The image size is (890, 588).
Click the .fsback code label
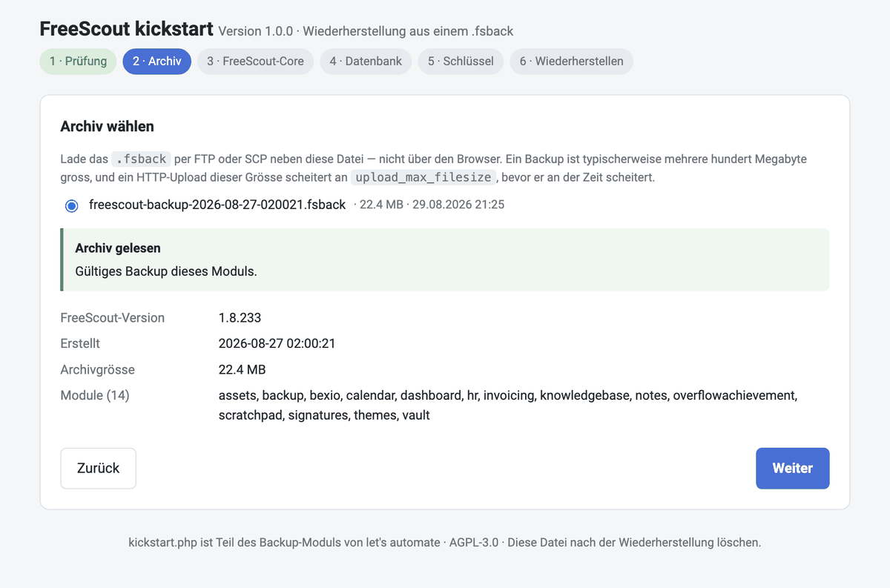point(141,159)
